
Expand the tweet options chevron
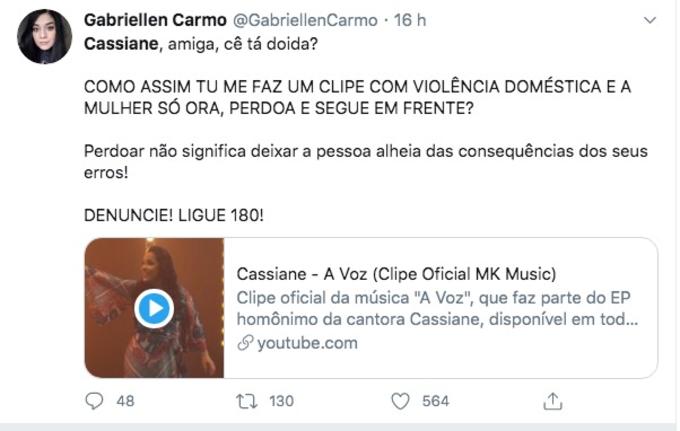650,20
